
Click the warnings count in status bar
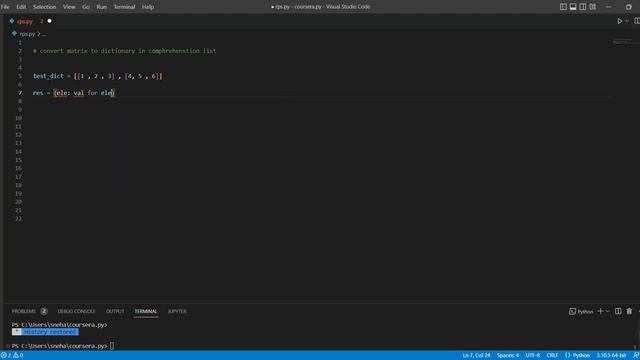[x=18, y=356]
